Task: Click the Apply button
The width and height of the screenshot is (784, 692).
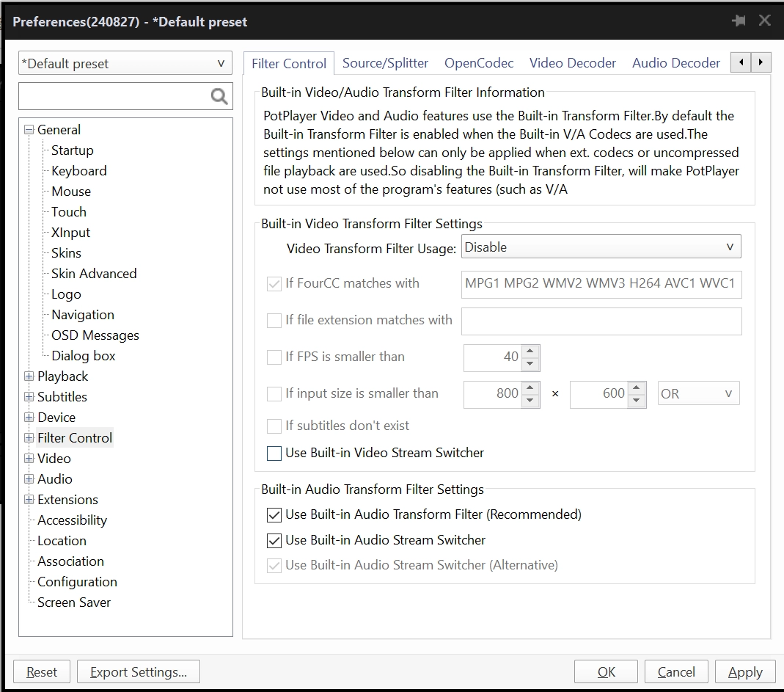Action: tap(745, 671)
